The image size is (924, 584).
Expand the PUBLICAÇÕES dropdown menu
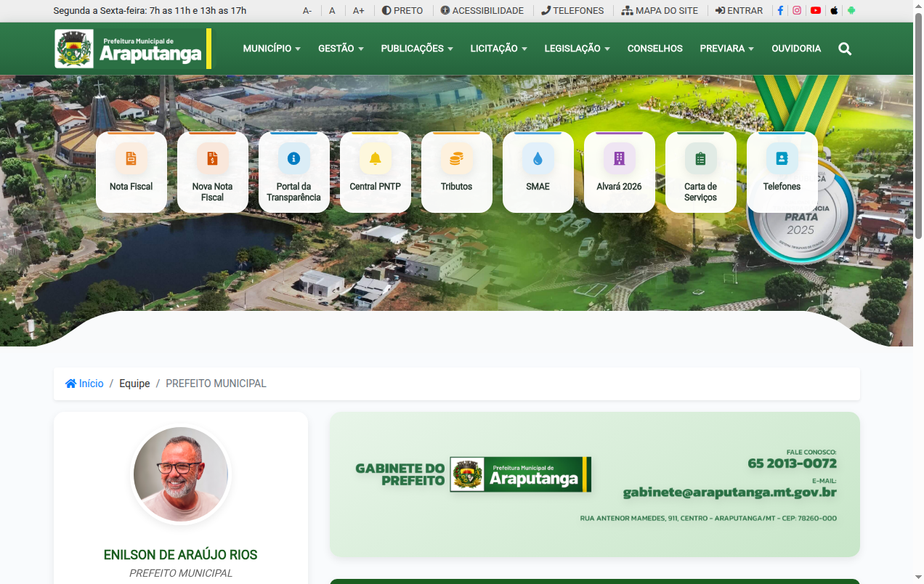pyautogui.click(x=417, y=49)
